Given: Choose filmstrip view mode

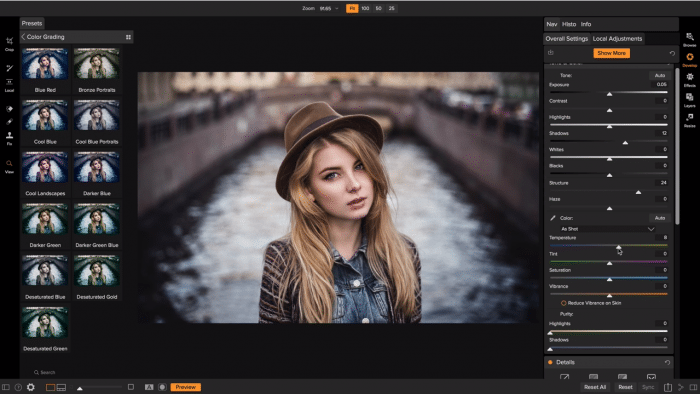Looking at the screenshot, I should (61, 387).
